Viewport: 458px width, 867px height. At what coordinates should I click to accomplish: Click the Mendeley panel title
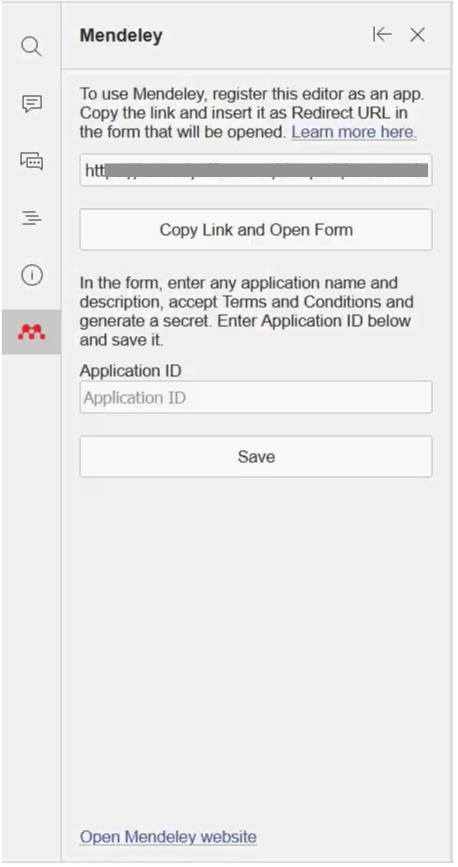coord(121,35)
